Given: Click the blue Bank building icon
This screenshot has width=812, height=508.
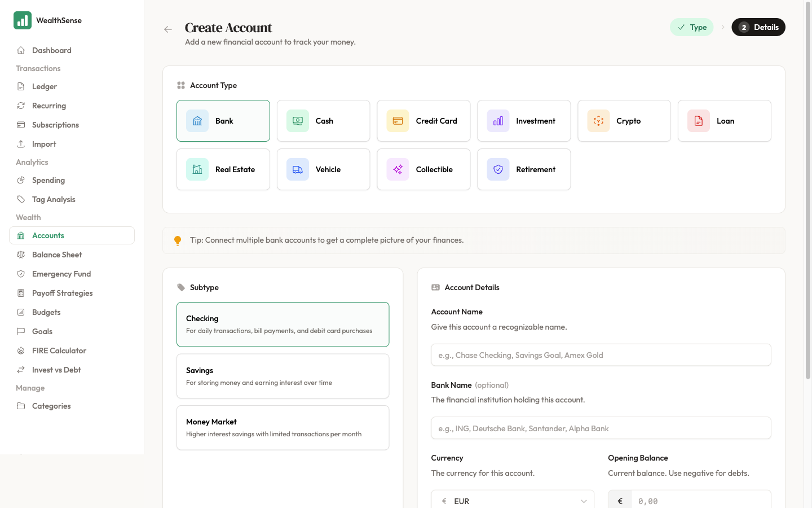Looking at the screenshot, I should pyautogui.click(x=197, y=121).
